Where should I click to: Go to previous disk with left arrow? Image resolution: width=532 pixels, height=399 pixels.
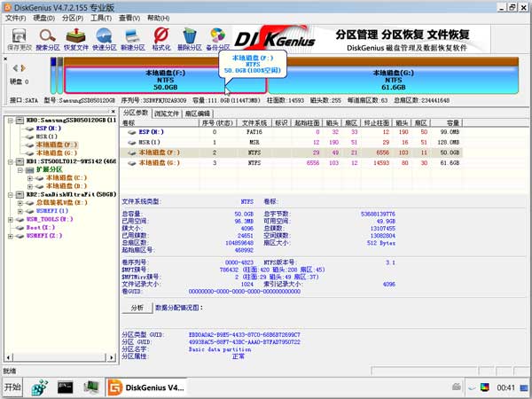coord(15,68)
